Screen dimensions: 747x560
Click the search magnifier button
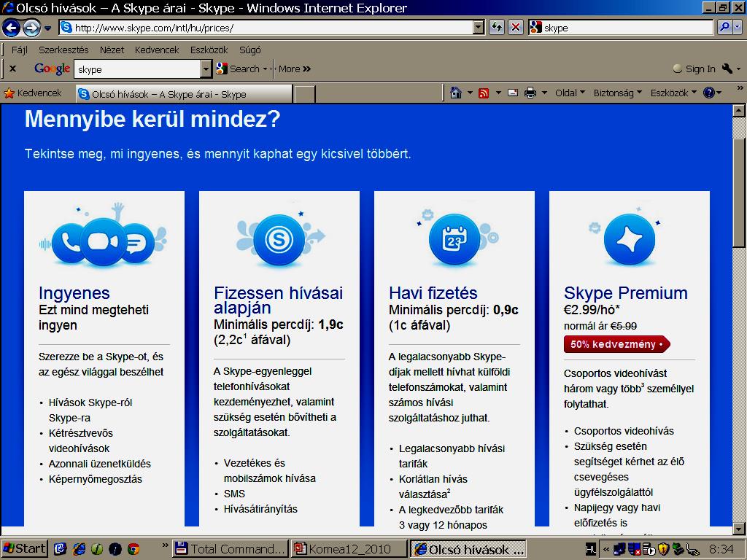[724, 28]
